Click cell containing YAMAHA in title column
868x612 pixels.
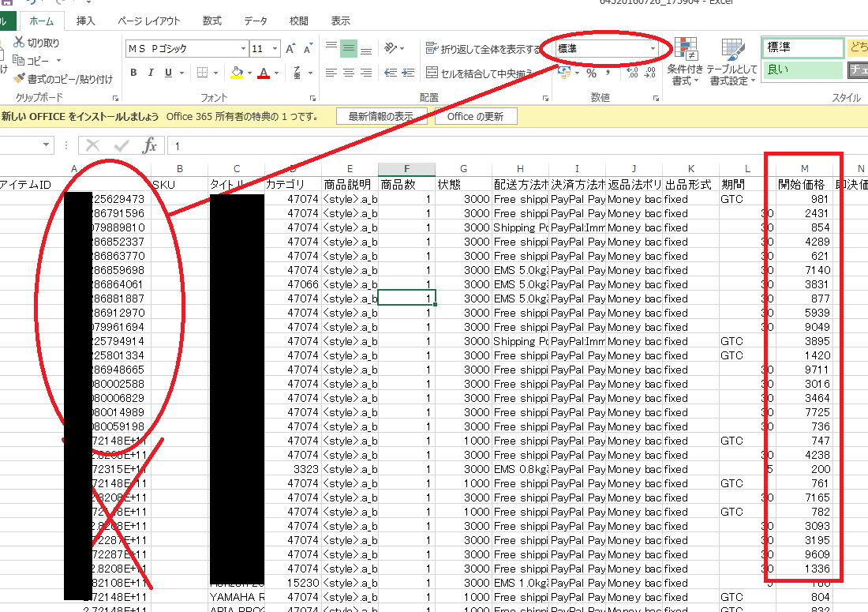(237, 597)
